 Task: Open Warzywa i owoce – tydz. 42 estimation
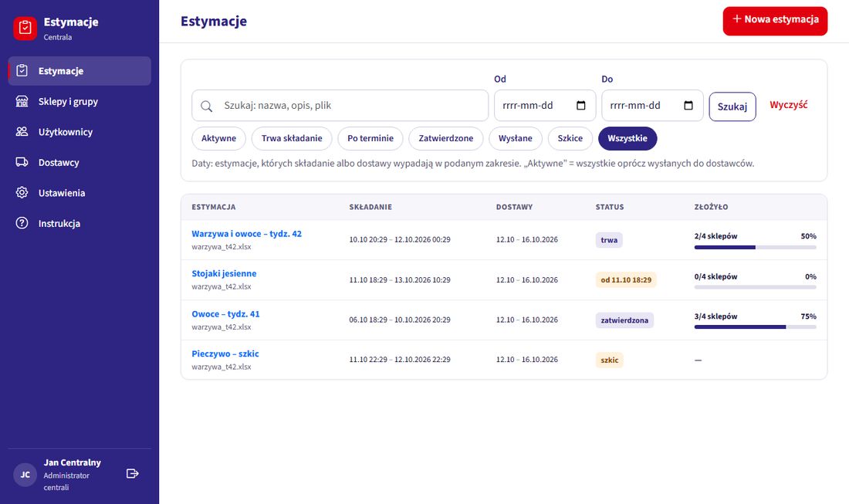tap(246, 234)
